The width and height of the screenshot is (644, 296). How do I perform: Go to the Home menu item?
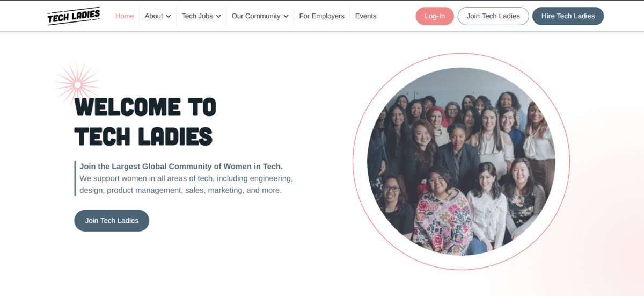point(125,16)
